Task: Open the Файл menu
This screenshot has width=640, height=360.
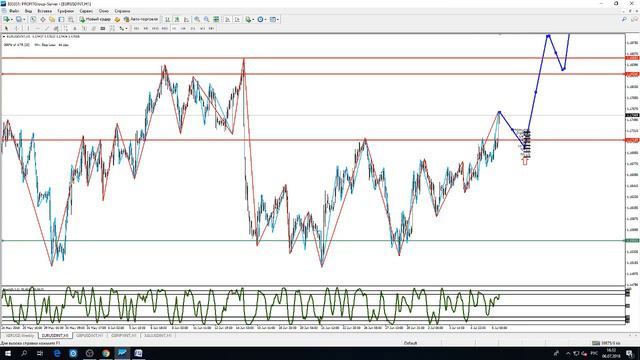Action: (x=13, y=11)
